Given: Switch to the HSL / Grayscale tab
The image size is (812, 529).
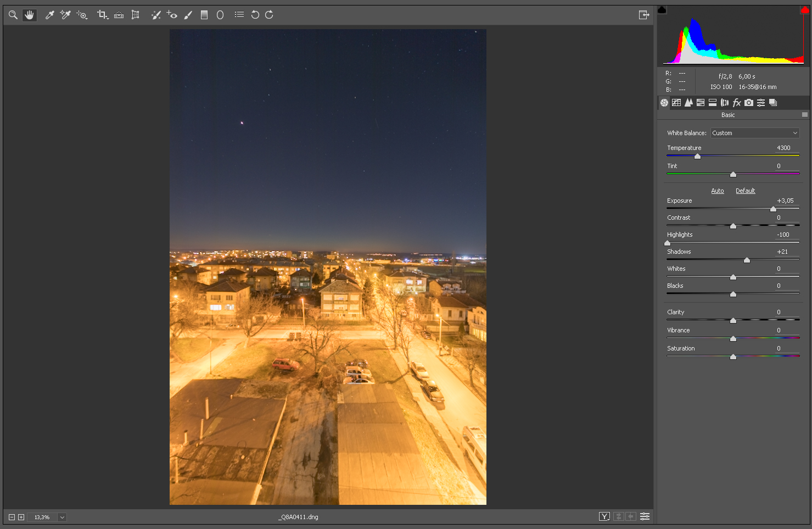Looking at the screenshot, I should [x=701, y=103].
